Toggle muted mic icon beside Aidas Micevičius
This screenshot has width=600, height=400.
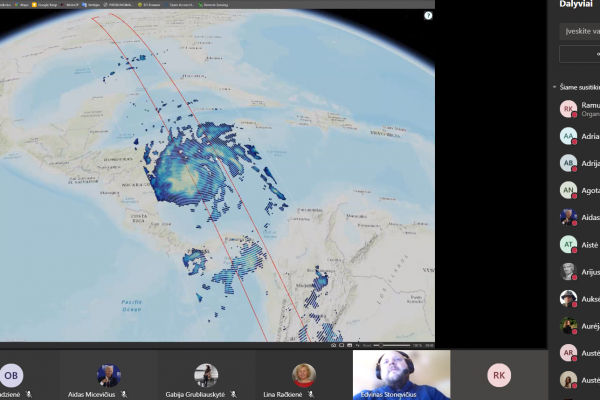124,394
